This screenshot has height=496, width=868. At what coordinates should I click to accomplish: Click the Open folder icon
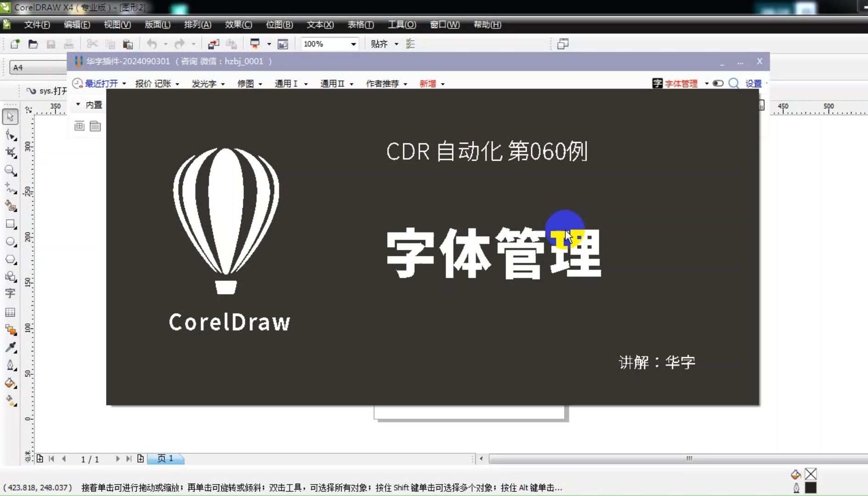coord(33,44)
